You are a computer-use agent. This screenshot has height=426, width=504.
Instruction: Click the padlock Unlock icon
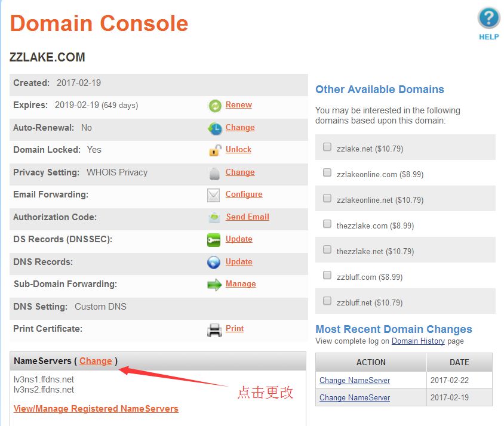click(x=214, y=150)
